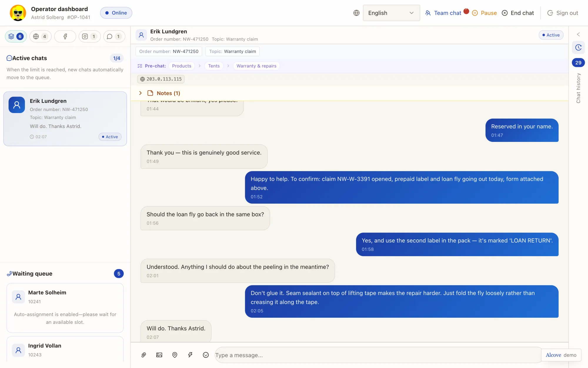Toggle the Online status pill
The height and width of the screenshot is (368, 588).
pos(116,13)
